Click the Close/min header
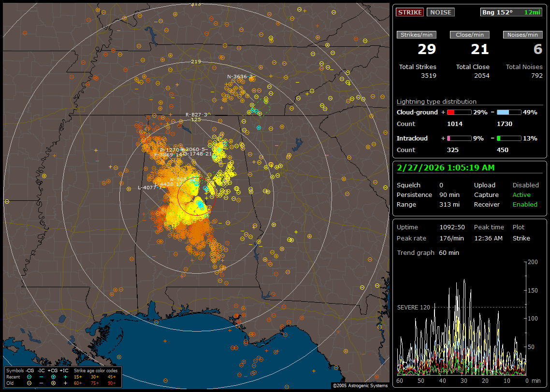 point(470,35)
